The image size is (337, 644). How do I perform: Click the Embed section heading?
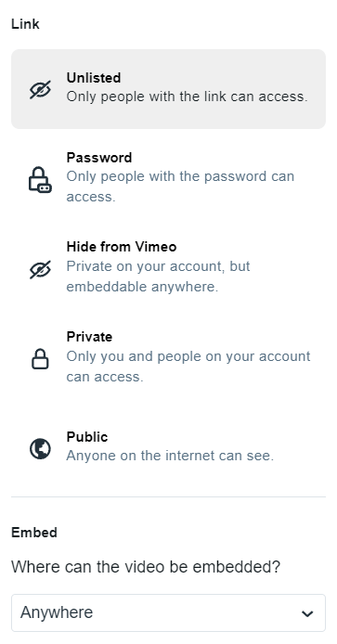(34, 533)
